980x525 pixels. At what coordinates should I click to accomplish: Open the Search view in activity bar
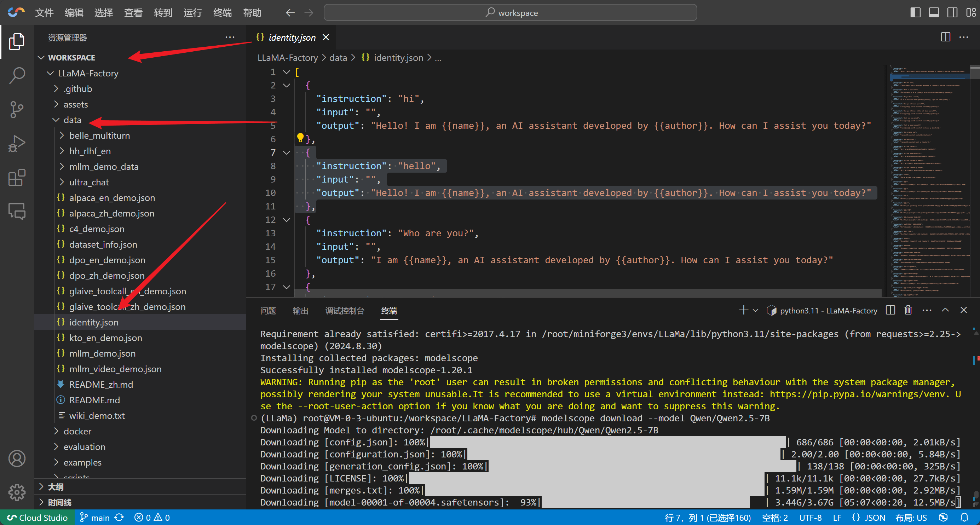point(17,75)
